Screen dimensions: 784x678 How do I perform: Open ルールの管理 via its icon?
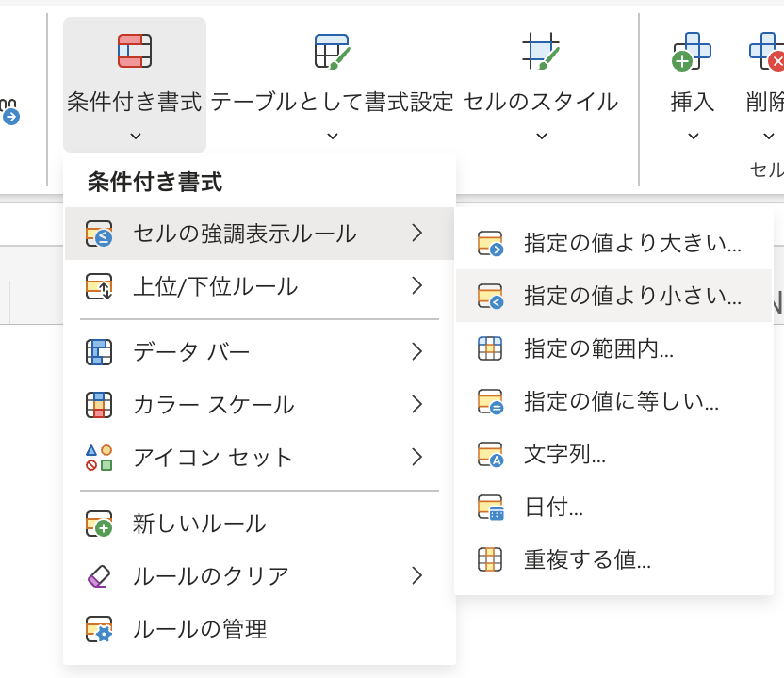(99, 629)
